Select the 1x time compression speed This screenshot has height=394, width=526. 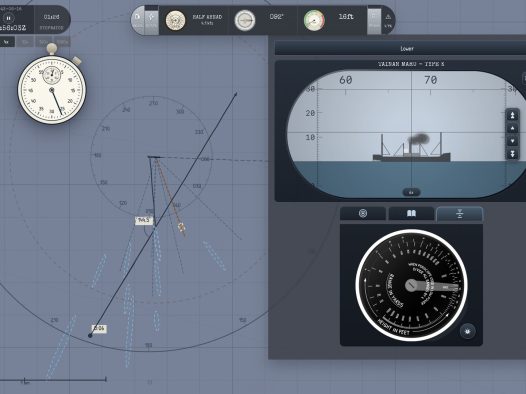[x=6, y=42]
